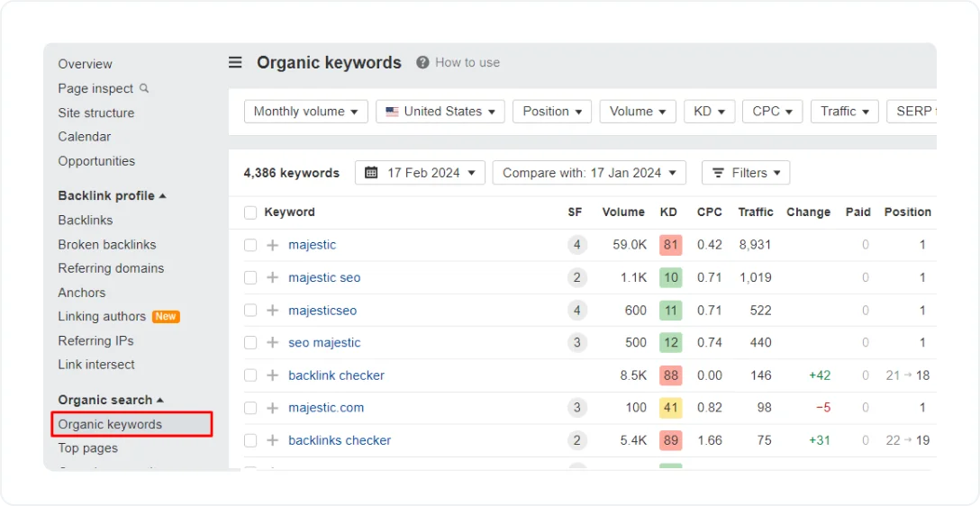Screen dimensions: 980x506
Task: Check the box for backlinks checker row
Action: click(250, 440)
